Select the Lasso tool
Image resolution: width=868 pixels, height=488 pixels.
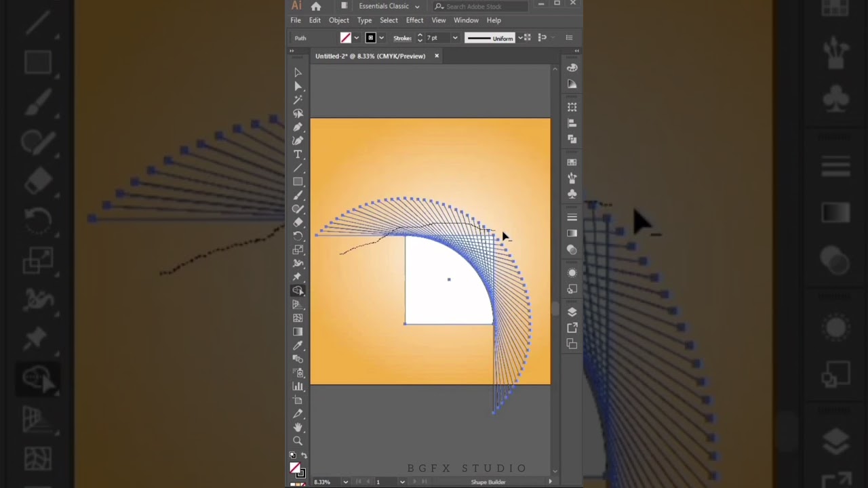tap(298, 113)
